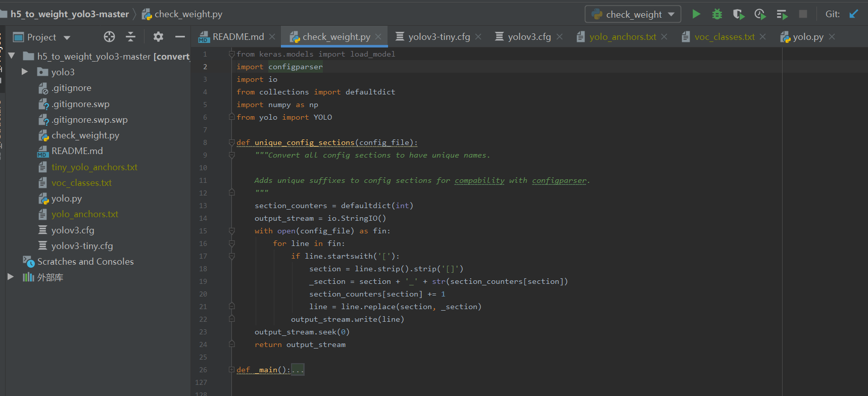The height and width of the screenshot is (396, 868).
Task: Hide the Project tool window
Action: 180,36
